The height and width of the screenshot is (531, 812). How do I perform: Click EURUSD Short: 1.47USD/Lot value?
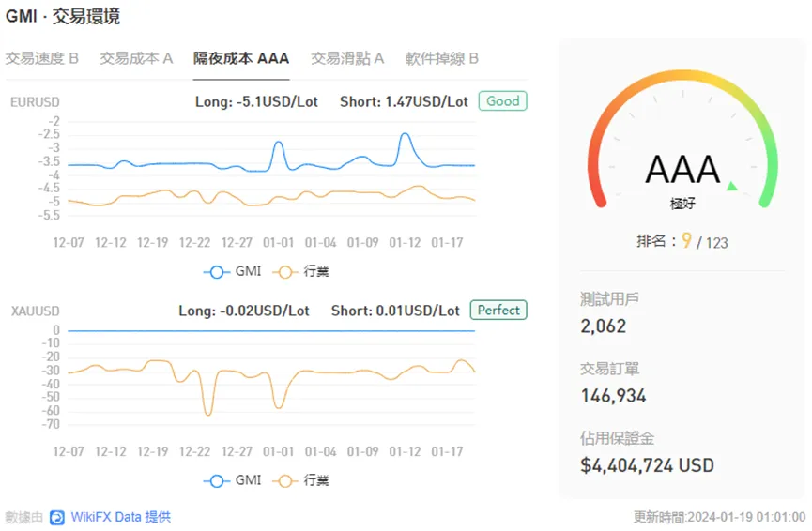[x=404, y=101]
